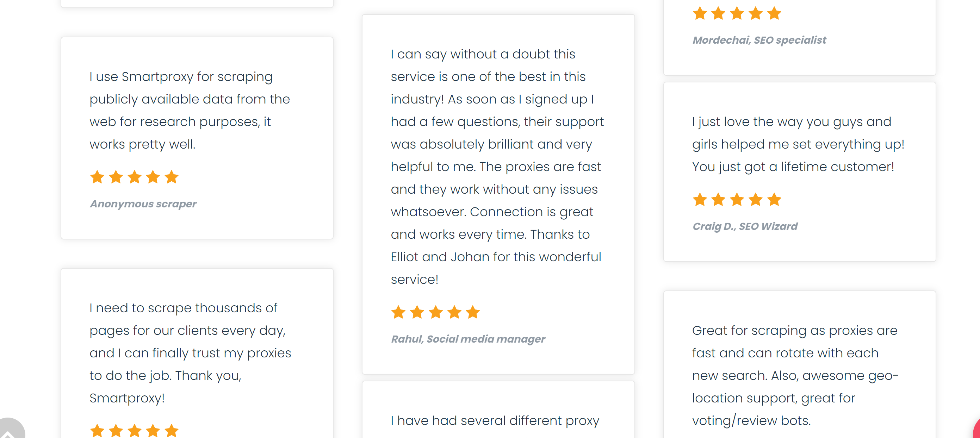
Task: Click the name Rahul, Social media manager
Action: tap(468, 339)
